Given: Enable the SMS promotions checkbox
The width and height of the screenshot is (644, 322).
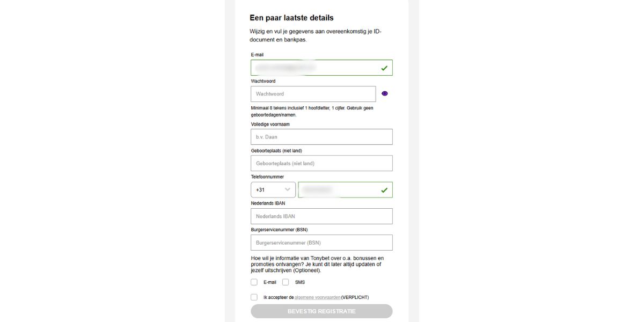Looking at the screenshot, I should 285,281.
